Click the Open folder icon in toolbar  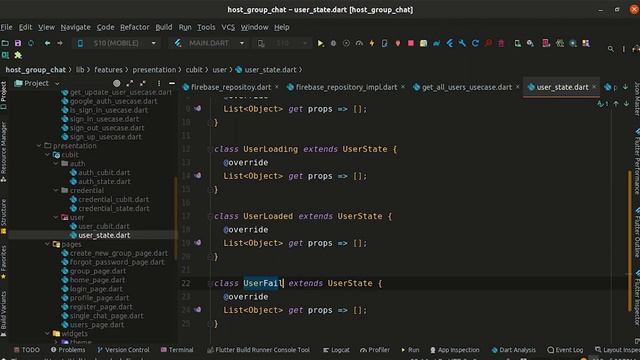(x=5, y=43)
